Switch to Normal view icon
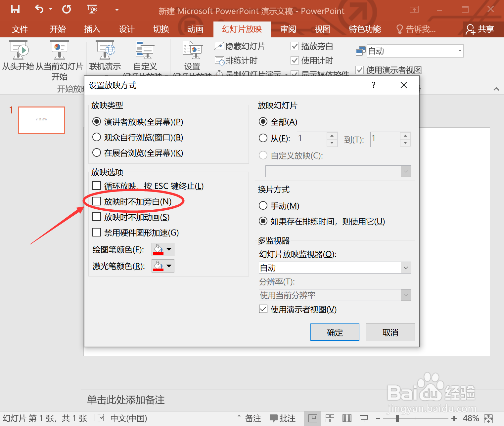 tap(313, 418)
